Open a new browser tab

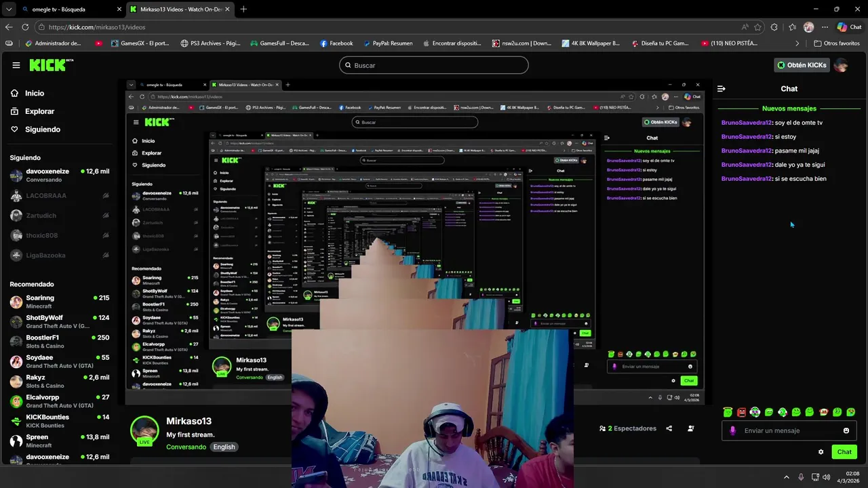coord(243,9)
